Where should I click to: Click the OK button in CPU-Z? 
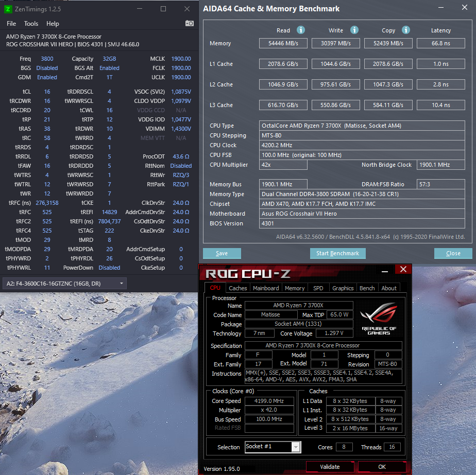pyautogui.click(x=382, y=467)
